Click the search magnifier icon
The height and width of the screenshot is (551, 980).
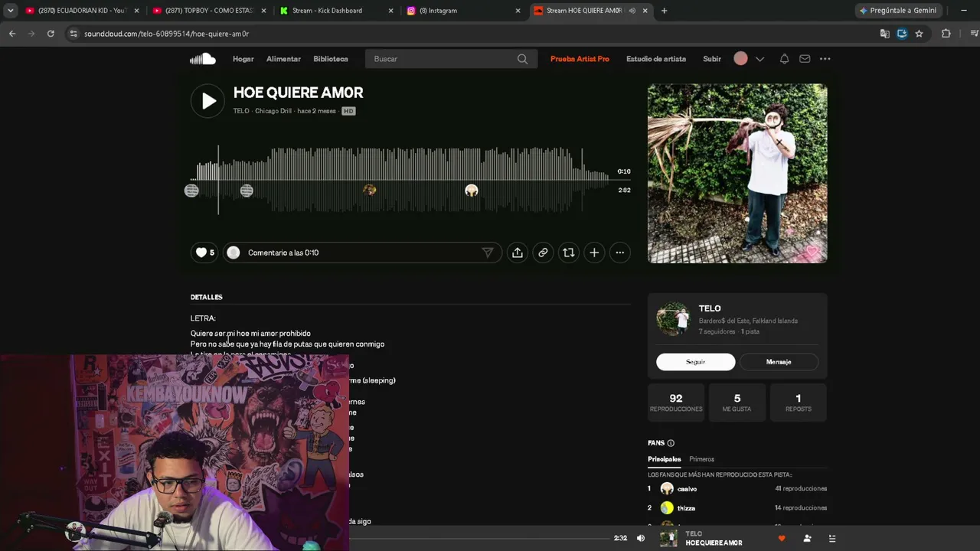[x=522, y=59]
